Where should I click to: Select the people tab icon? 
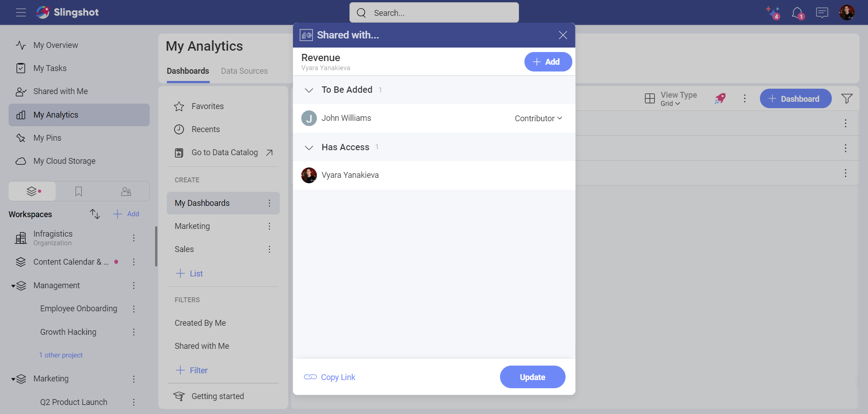126,191
